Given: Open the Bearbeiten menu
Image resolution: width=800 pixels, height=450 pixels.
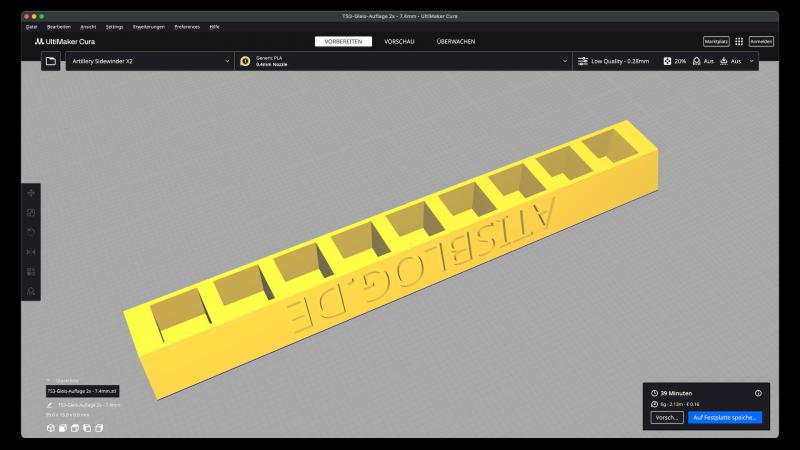Looking at the screenshot, I should [59, 27].
